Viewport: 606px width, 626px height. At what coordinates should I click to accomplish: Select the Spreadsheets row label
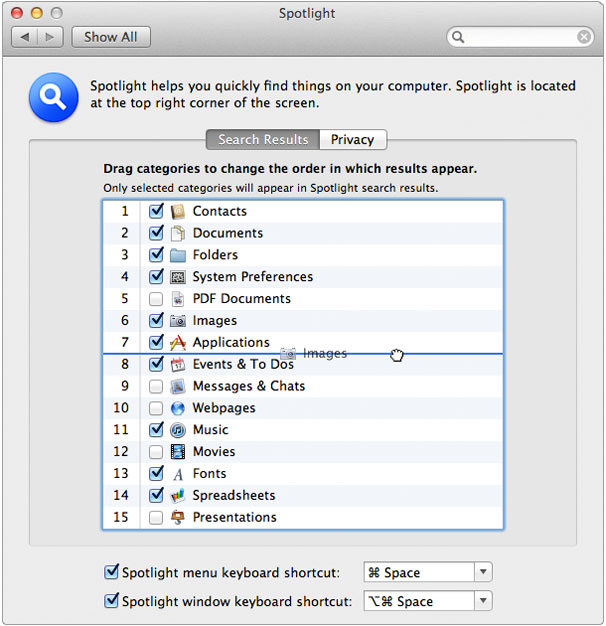click(234, 495)
